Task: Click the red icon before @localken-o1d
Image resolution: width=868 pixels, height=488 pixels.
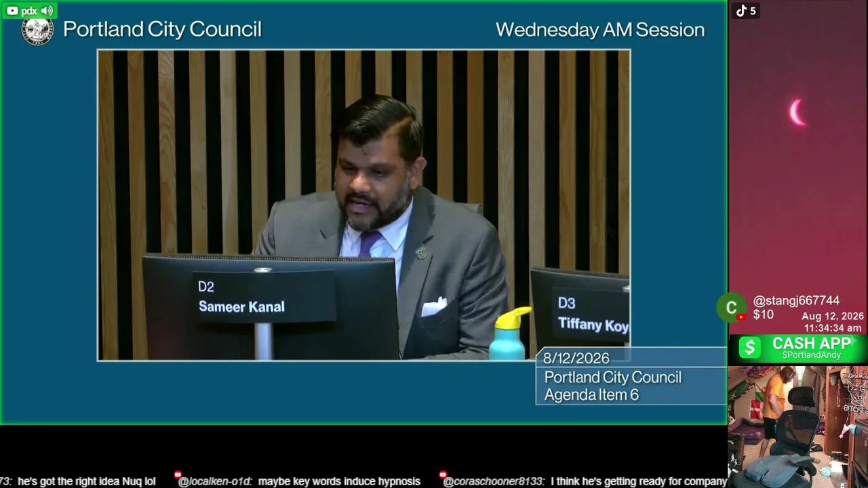Action: (178, 475)
